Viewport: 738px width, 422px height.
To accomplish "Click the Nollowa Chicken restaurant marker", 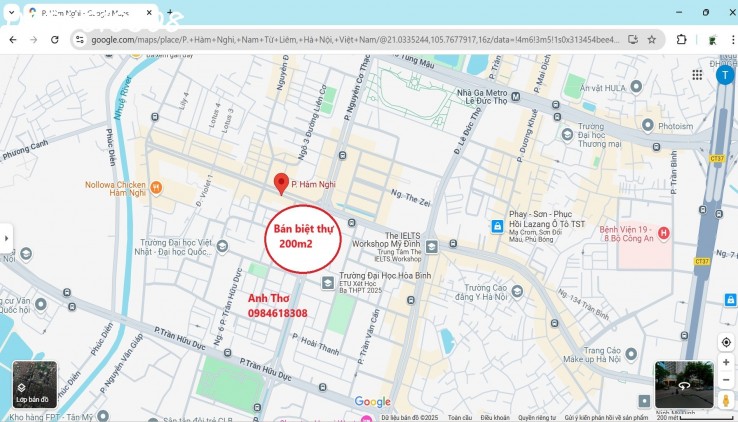I will [x=155, y=186].
